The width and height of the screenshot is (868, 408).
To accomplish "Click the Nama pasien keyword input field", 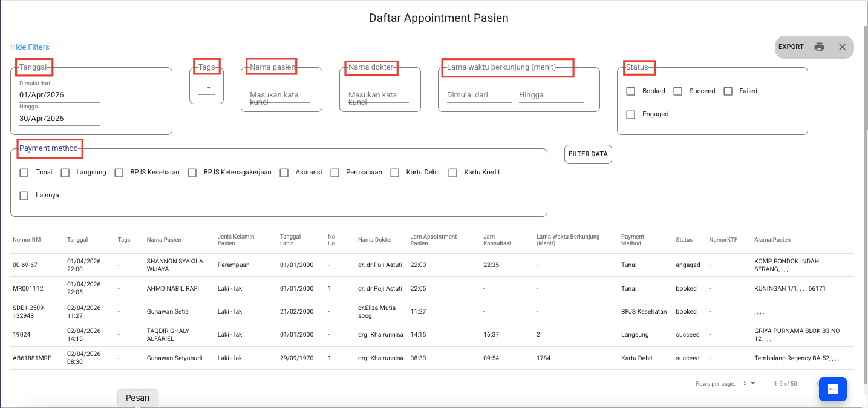I will pos(280,96).
